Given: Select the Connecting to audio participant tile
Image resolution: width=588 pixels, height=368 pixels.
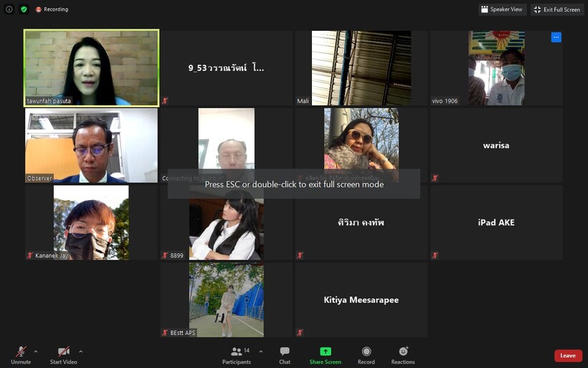Looking at the screenshot, I should pos(227,145).
